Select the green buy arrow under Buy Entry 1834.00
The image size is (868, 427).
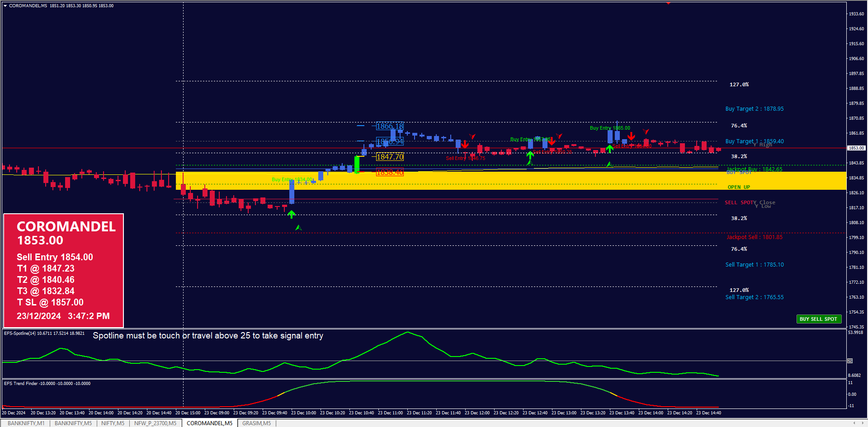click(x=292, y=214)
